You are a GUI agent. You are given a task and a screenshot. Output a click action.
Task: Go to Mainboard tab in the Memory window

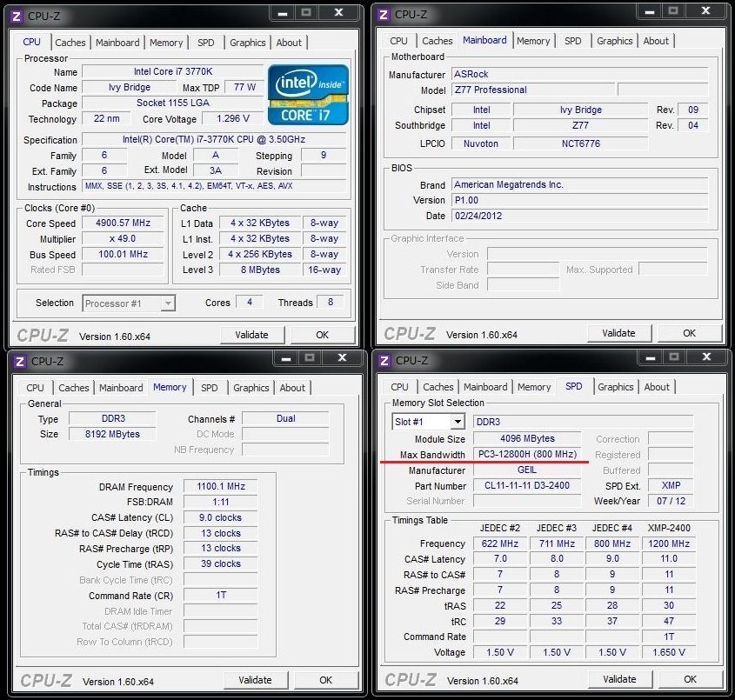[x=121, y=388]
